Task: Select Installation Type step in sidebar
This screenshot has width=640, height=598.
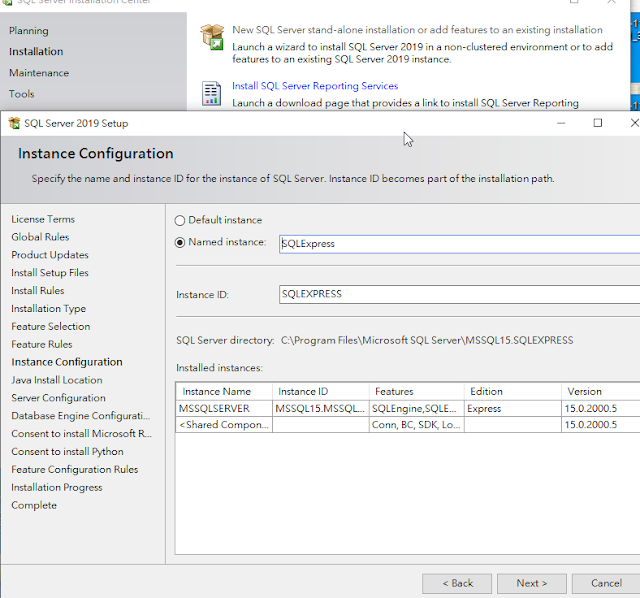Action: point(49,309)
